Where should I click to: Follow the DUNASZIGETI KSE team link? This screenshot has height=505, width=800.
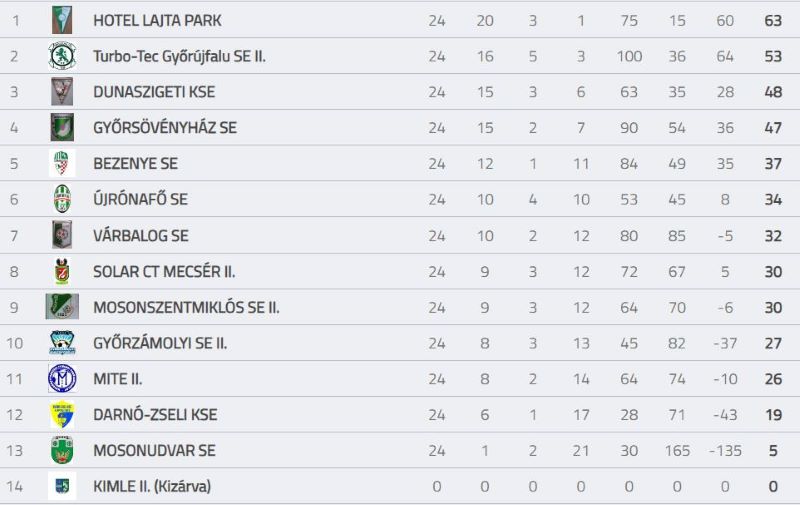click(154, 92)
